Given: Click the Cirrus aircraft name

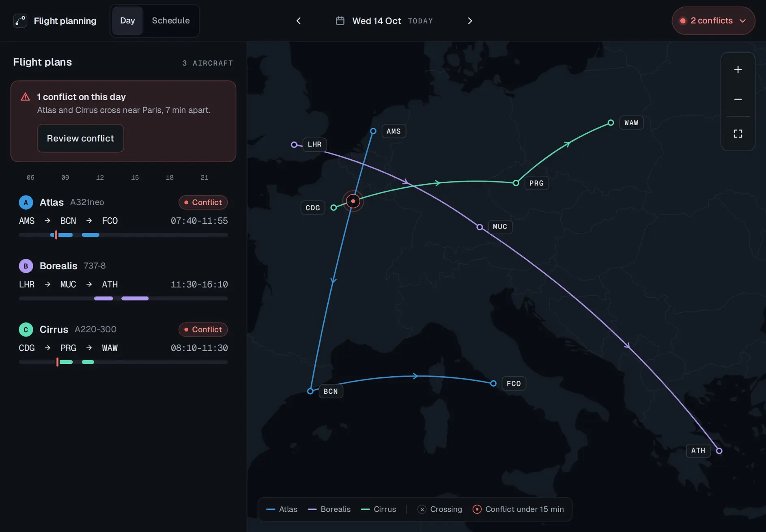Looking at the screenshot, I should 54,330.
